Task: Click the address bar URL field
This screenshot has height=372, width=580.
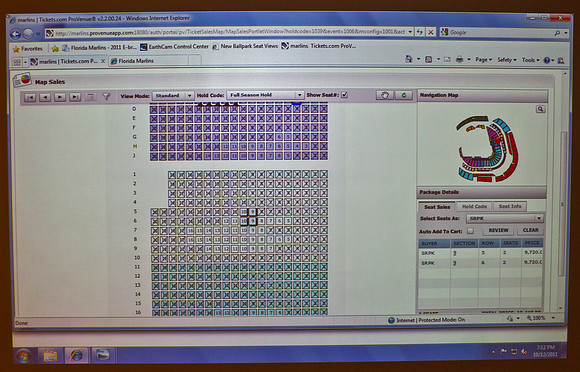Action: coord(230,33)
